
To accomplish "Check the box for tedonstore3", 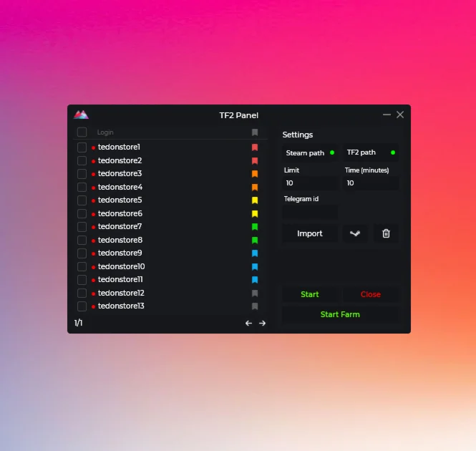I will pos(82,174).
